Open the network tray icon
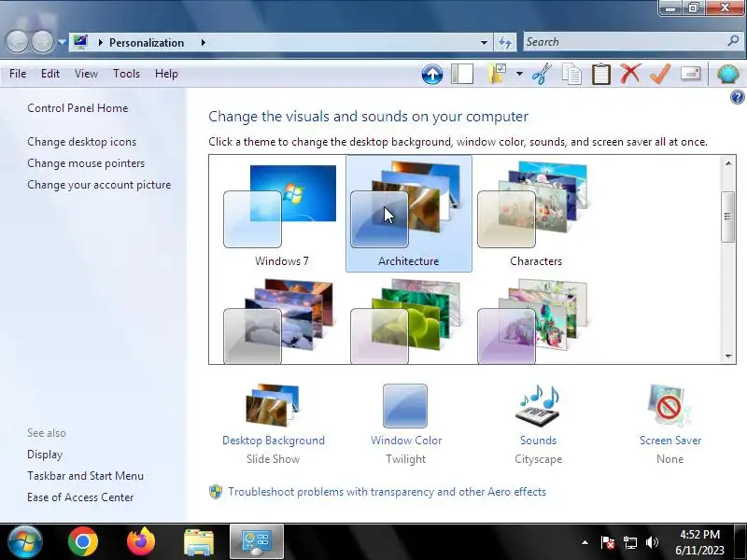This screenshot has width=747, height=560. coord(629,542)
